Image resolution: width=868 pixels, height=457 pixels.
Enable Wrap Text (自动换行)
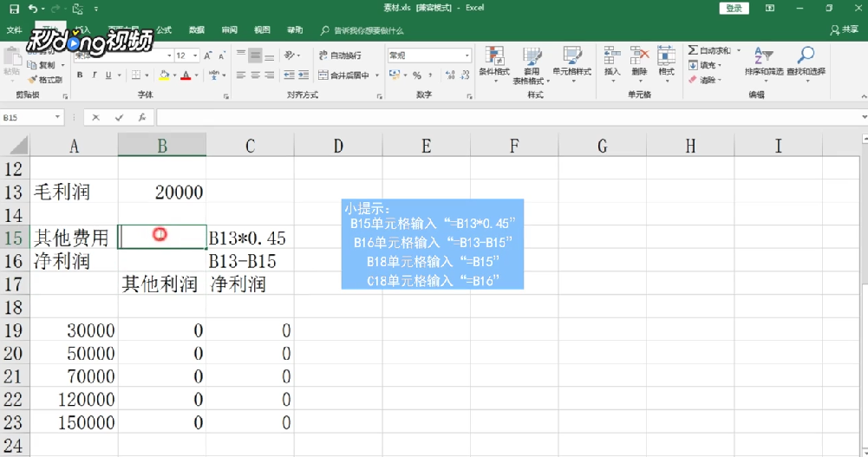pos(340,55)
